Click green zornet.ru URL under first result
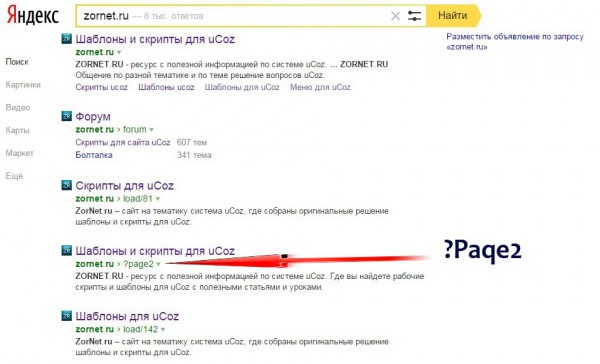 tap(95, 52)
